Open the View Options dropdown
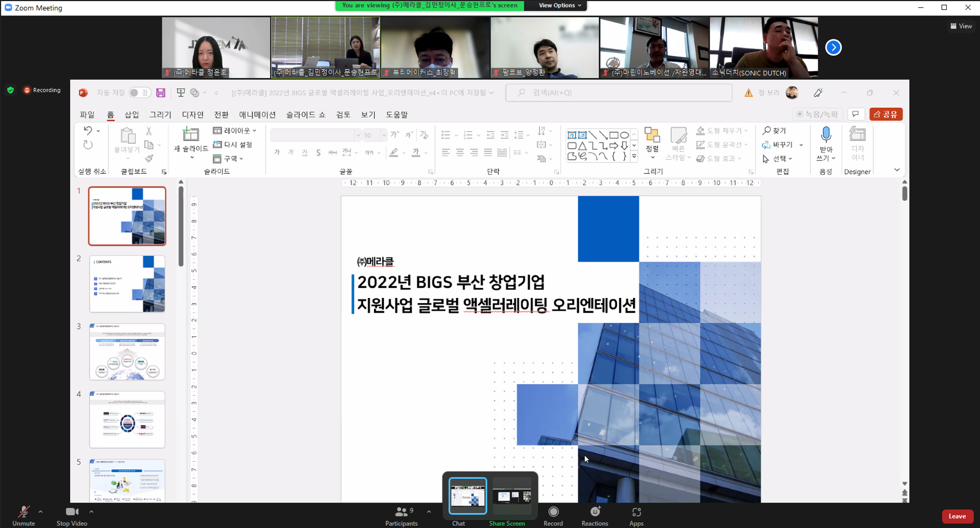 coord(560,6)
